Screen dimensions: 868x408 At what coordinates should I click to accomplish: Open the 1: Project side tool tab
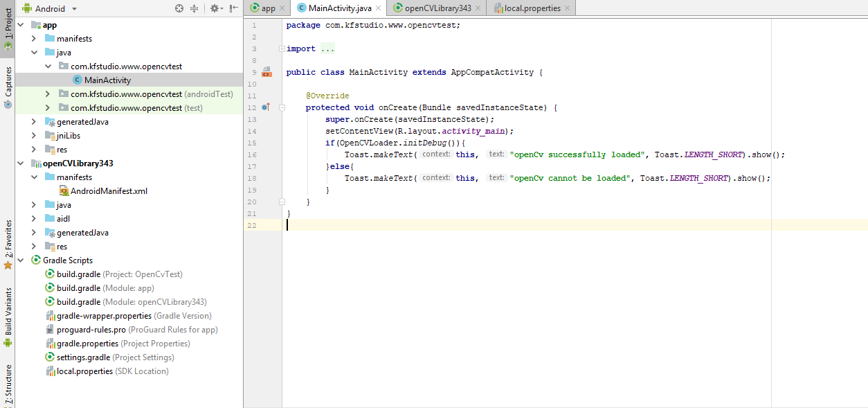point(8,29)
